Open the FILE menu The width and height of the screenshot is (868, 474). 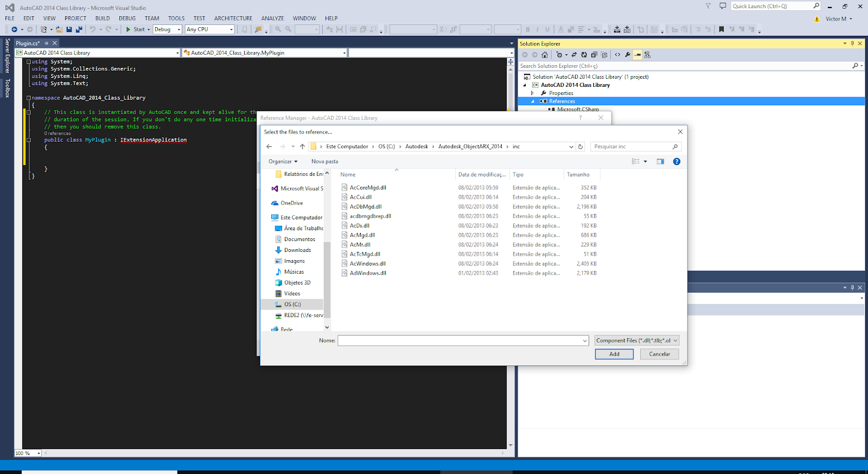(x=10, y=18)
